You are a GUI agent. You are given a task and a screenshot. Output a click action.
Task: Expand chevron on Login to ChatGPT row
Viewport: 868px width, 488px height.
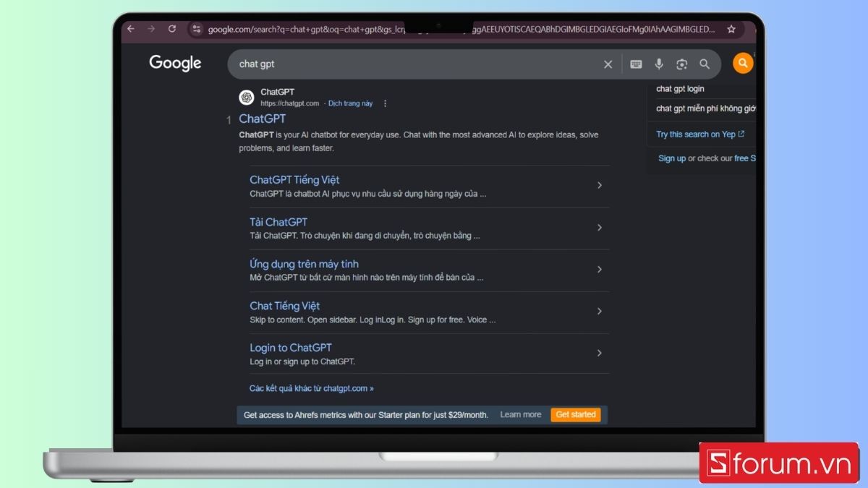click(600, 353)
